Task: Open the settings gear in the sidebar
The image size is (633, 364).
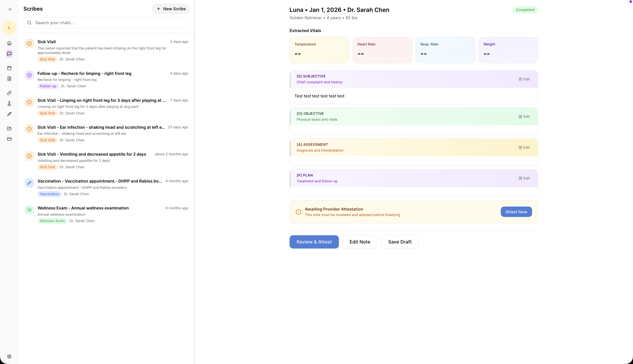Action: tap(9, 356)
